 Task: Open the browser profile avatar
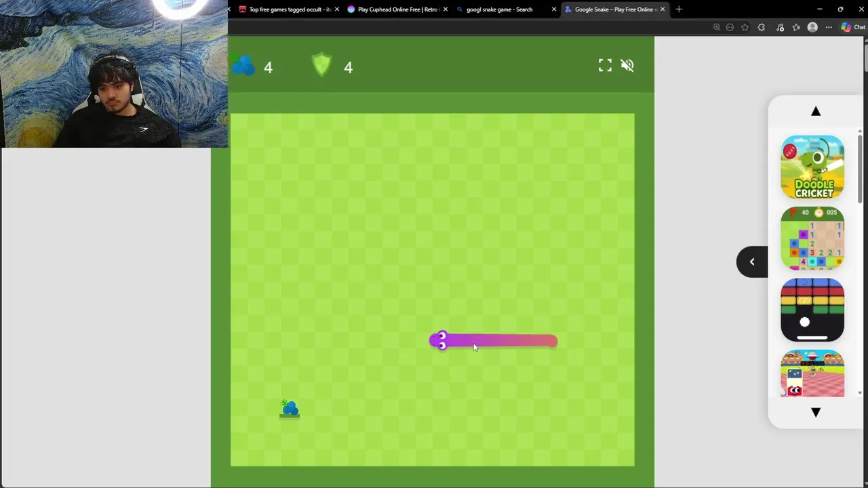click(x=812, y=27)
